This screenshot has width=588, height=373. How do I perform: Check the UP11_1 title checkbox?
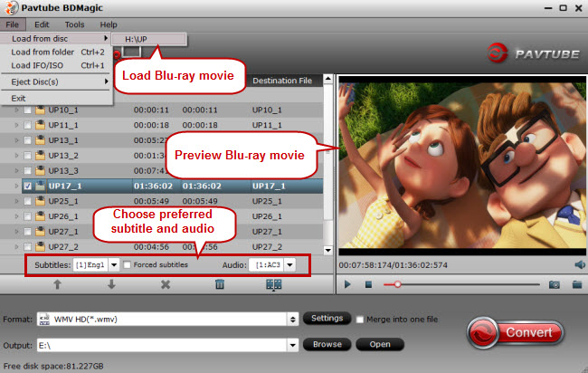point(27,125)
